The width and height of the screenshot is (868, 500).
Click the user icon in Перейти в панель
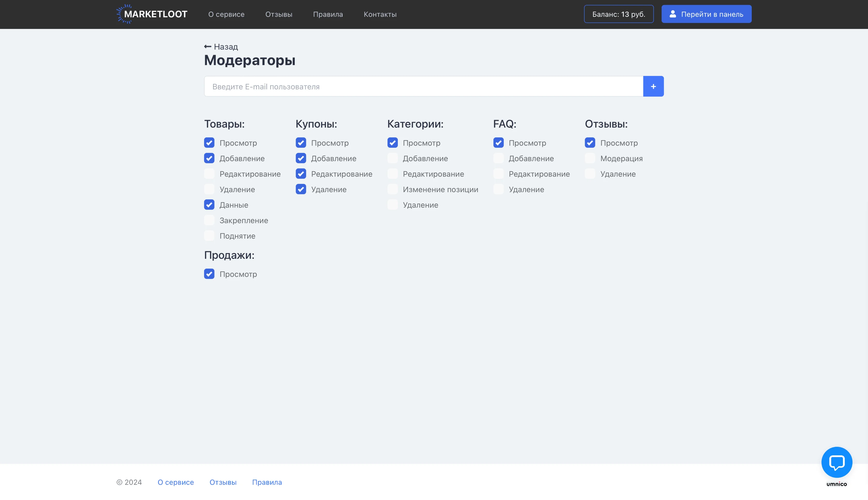(x=672, y=14)
